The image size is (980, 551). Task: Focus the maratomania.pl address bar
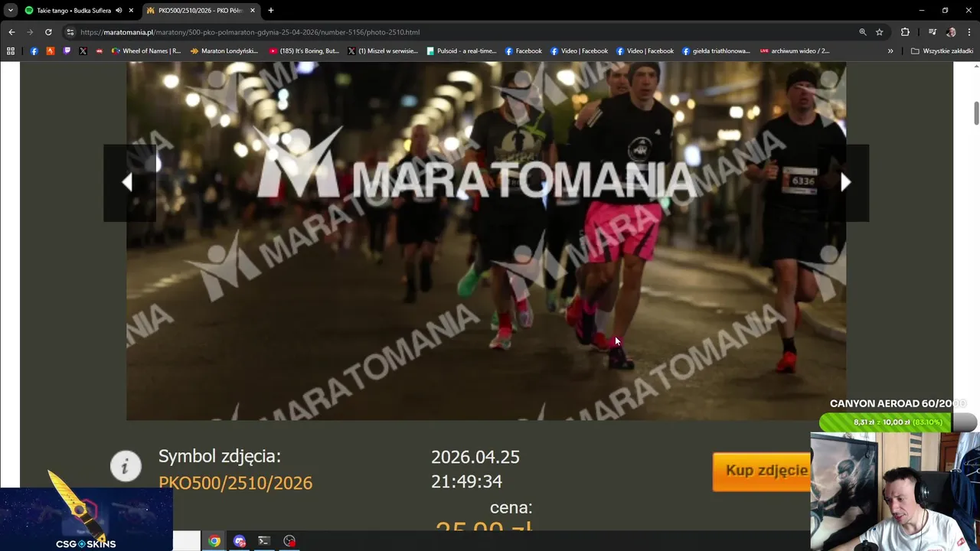[459, 32]
